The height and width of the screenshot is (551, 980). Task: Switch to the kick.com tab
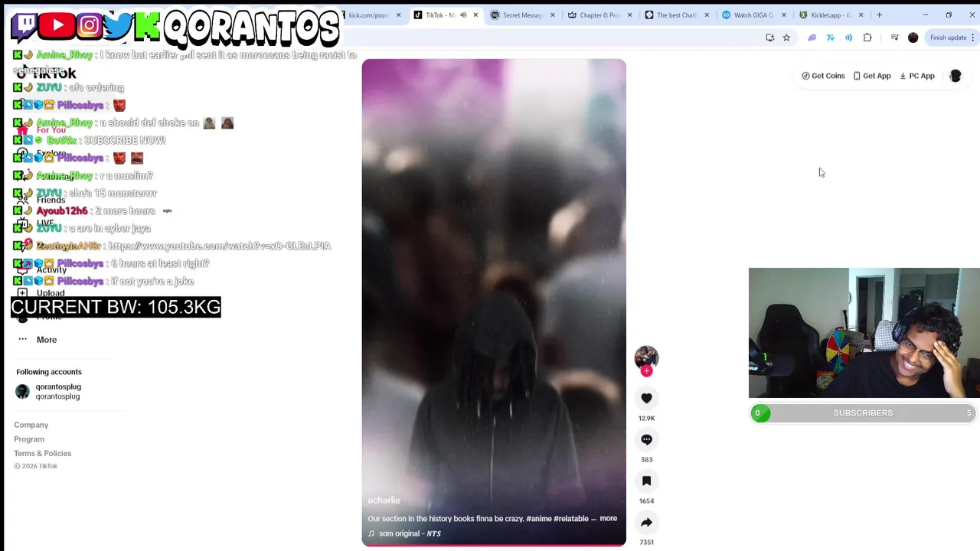369,15
